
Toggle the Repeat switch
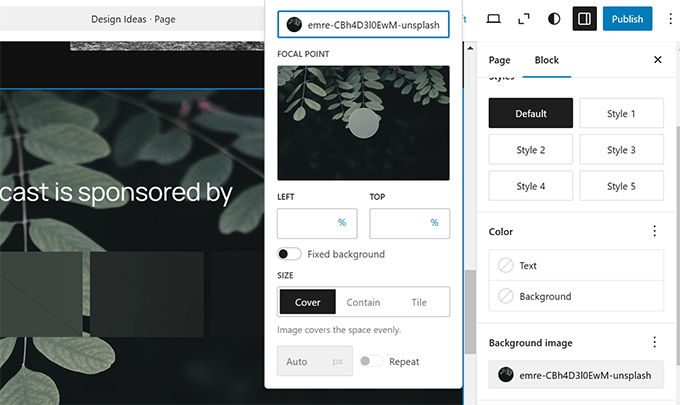click(371, 361)
